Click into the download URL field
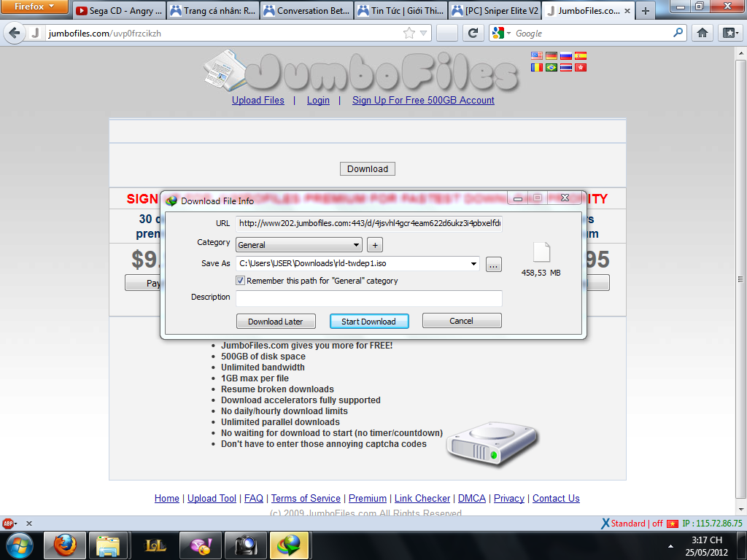This screenshot has height=560, width=747. coord(369,223)
